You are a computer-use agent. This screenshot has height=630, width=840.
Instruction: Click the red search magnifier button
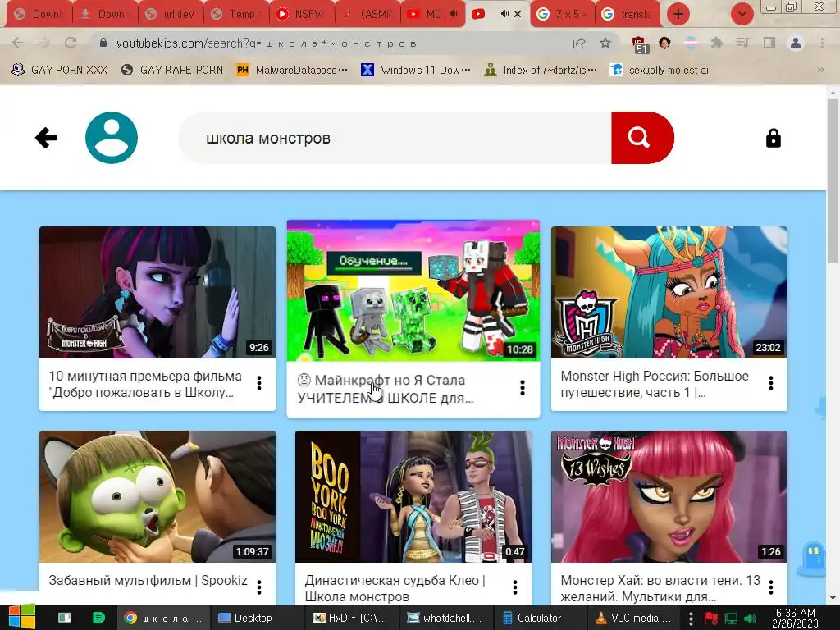641,138
